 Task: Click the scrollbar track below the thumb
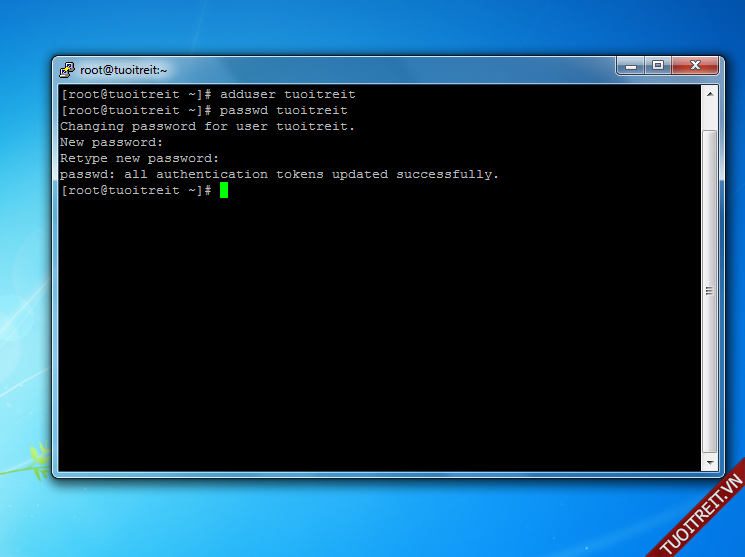click(x=709, y=454)
